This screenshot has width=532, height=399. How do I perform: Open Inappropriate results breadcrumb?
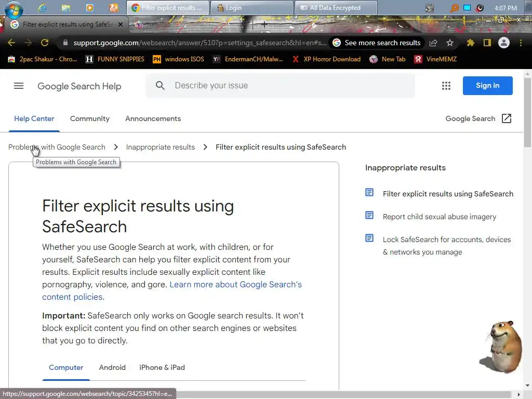(x=161, y=147)
